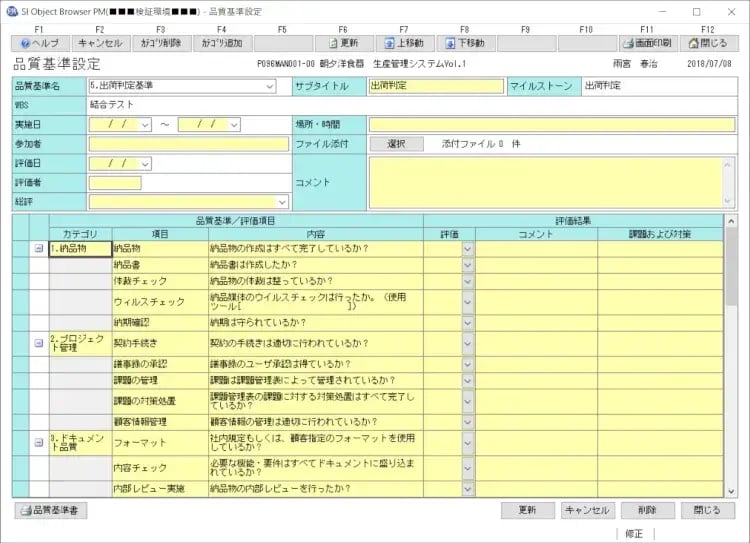Collapse the 1.納品物 category
Image resolution: width=750 pixels, height=543 pixels.
tap(39, 249)
